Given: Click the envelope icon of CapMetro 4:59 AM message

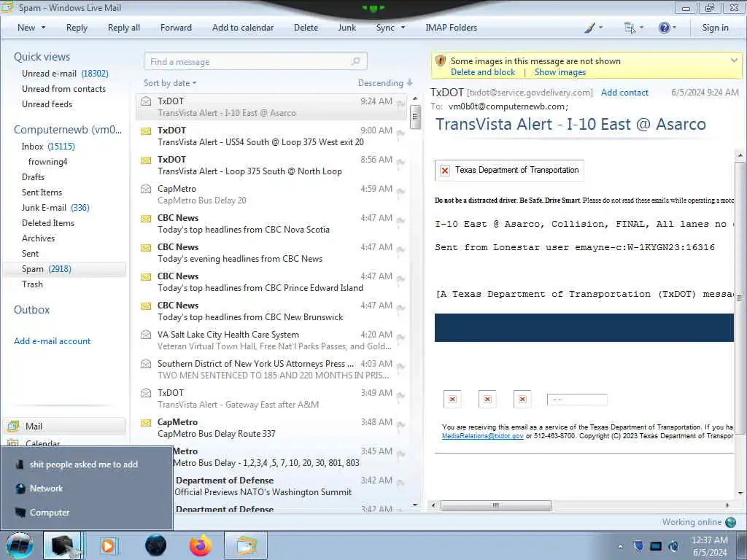Looking at the screenshot, I should pyautogui.click(x=146, y=189).
